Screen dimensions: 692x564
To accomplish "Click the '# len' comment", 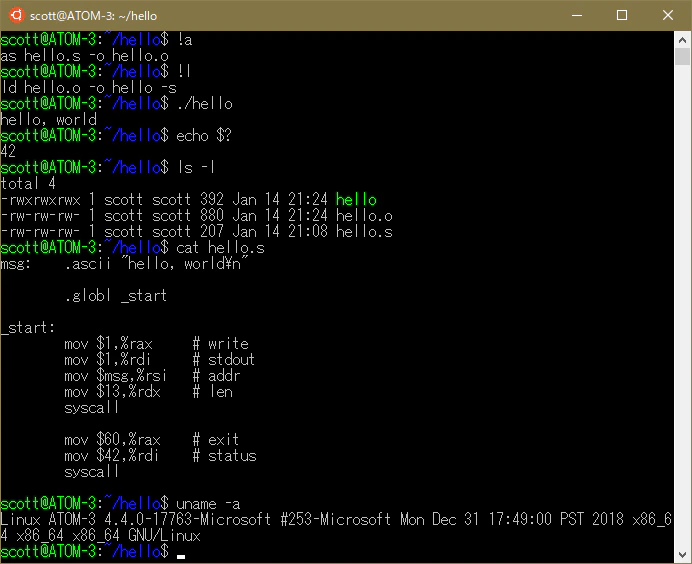I will tap(213, 392).
